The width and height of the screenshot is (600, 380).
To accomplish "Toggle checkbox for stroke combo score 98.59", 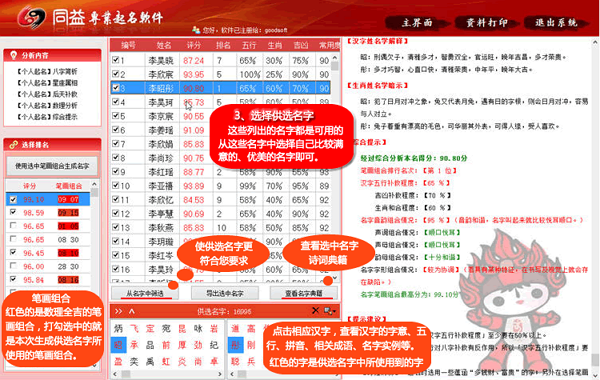I will pos(13,212).
